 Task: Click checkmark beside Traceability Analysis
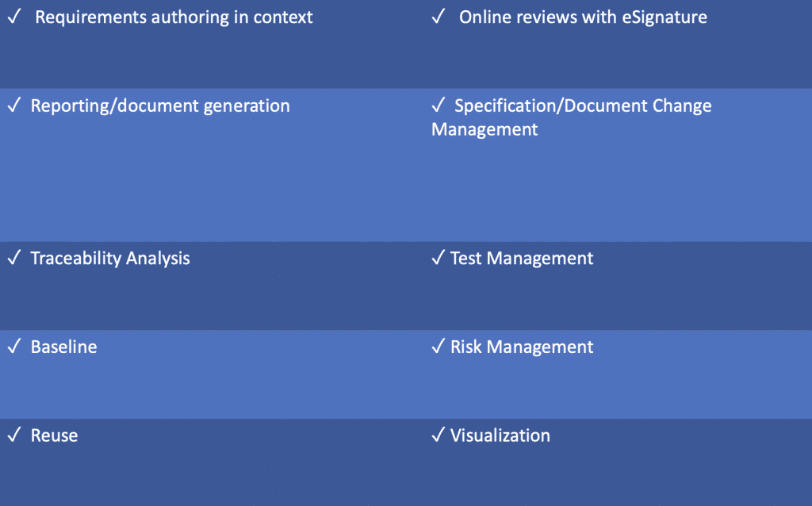[x=14, y=257]
